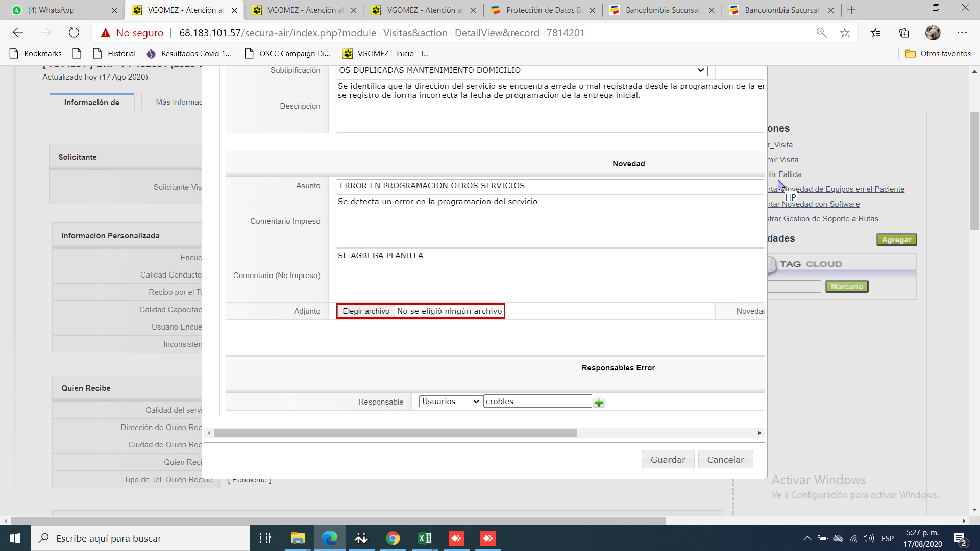Click the Asunto text field
980x551 pixels.
click(550, 186)
